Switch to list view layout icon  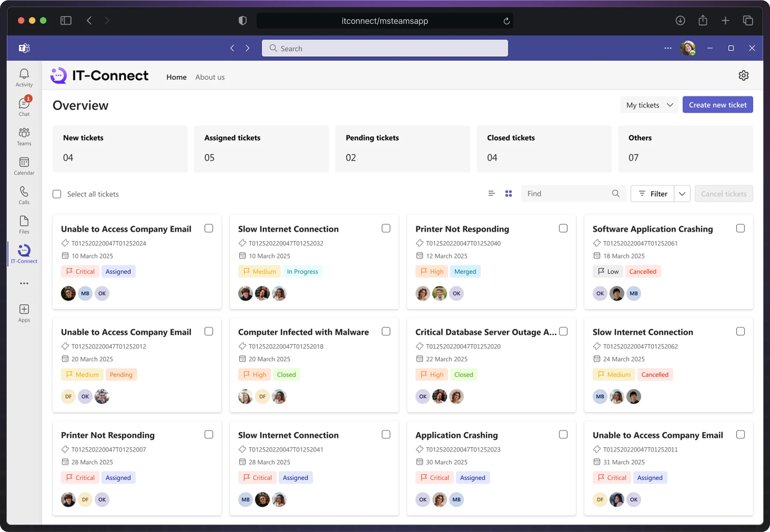[491, 194]
